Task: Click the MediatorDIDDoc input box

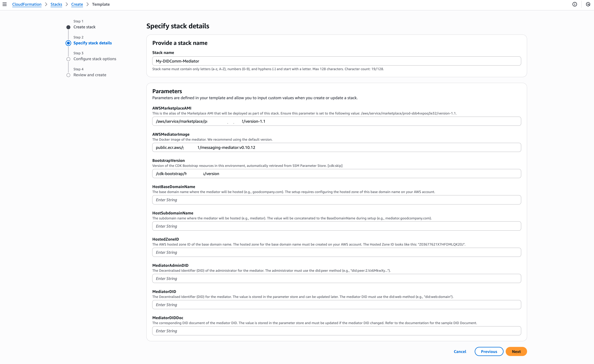Action: (337, 331)
